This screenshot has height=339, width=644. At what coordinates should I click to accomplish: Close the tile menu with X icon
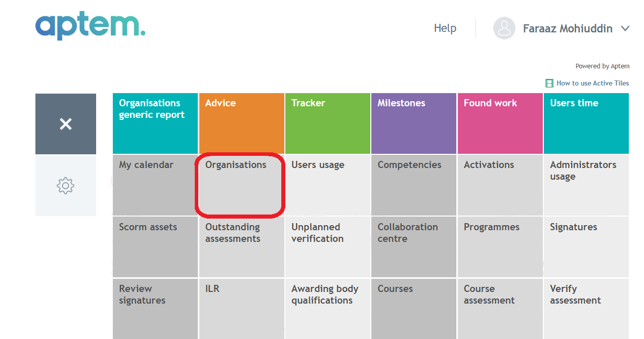[66, 124]
